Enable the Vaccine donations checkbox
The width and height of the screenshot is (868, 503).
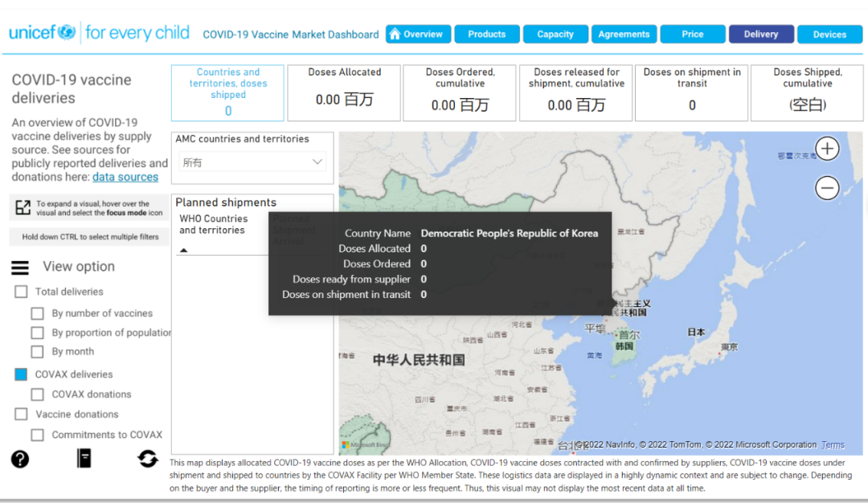(22, 415)
